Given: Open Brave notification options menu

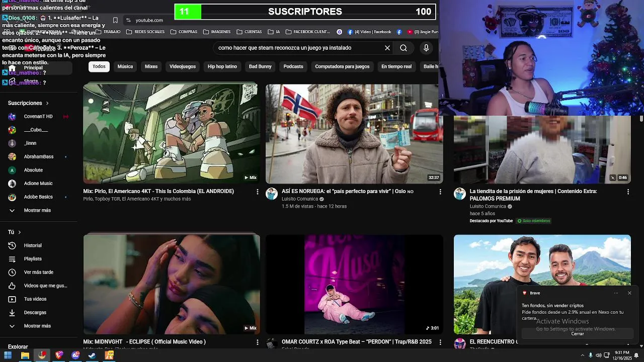Looking at the screenshot, I should coord(616,293).
